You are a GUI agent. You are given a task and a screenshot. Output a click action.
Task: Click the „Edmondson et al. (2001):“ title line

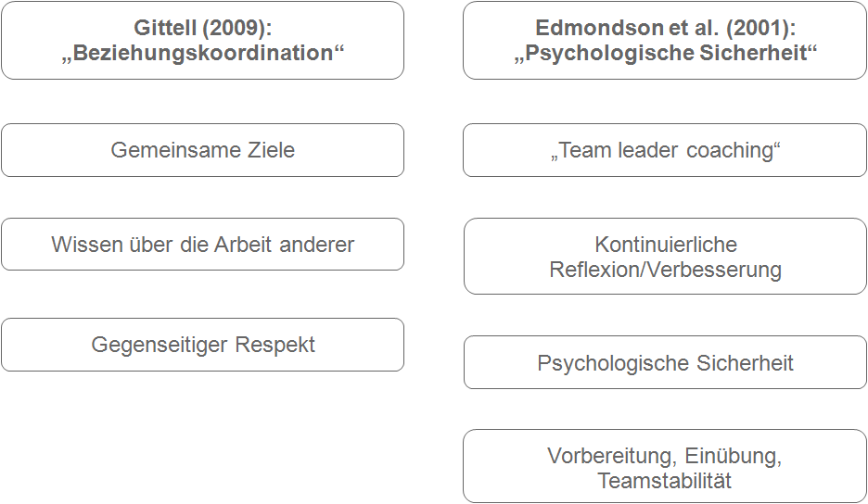(x=665, y=28)
